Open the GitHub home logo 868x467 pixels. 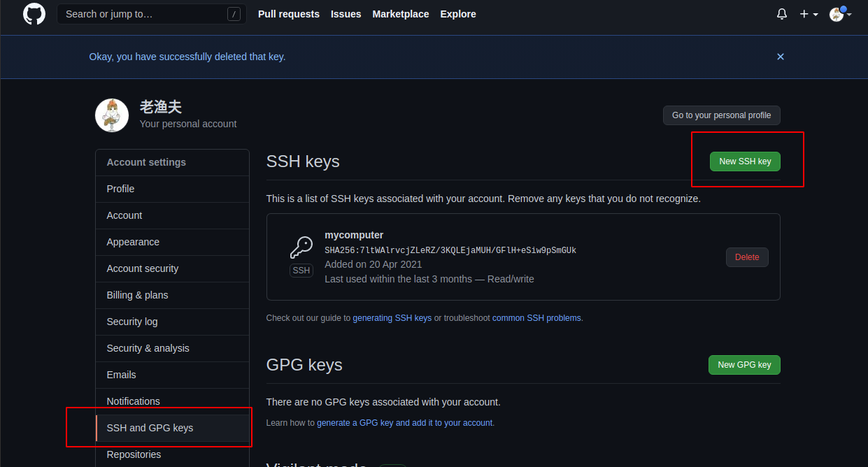(x=34, y=14)
